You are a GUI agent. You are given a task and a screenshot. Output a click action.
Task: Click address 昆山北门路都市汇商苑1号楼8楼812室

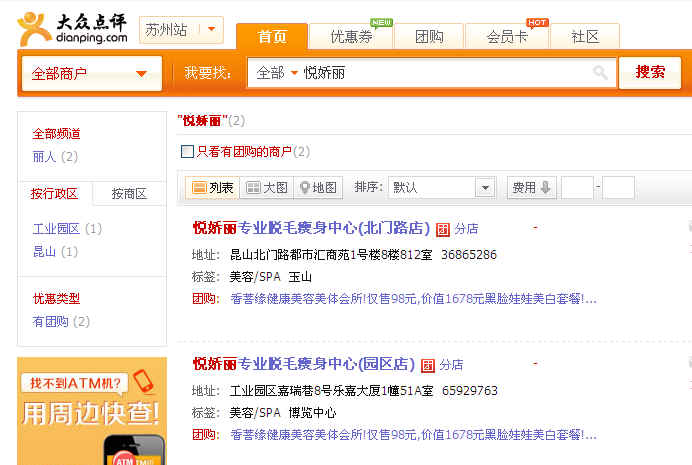coord(331,255)
